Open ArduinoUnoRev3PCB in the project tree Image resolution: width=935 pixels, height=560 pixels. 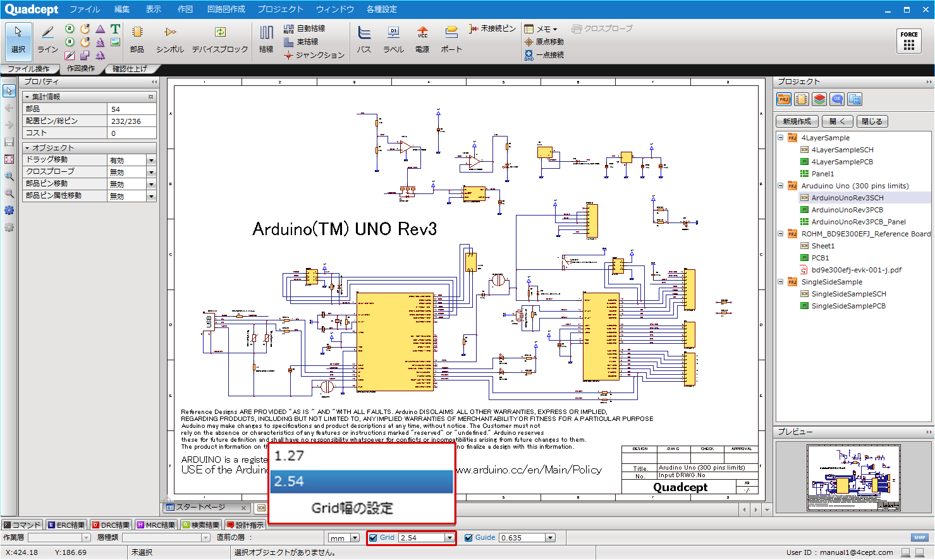(x=846, y=210)
